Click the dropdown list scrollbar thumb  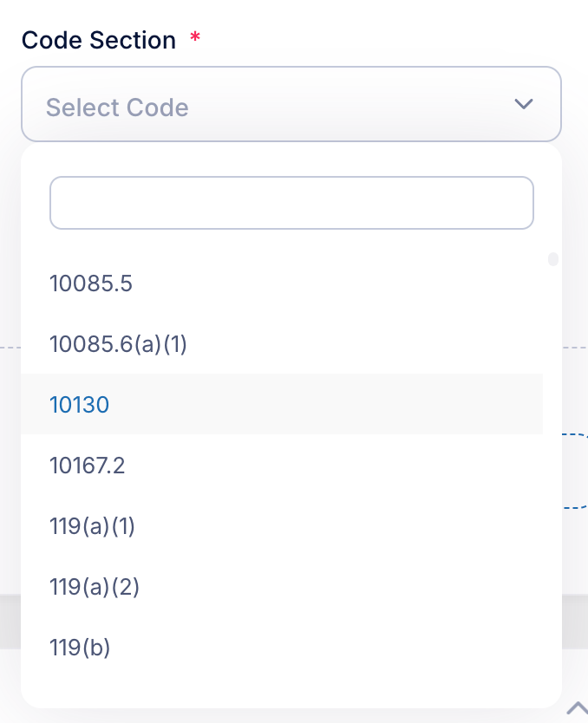[x=553, y=259]
